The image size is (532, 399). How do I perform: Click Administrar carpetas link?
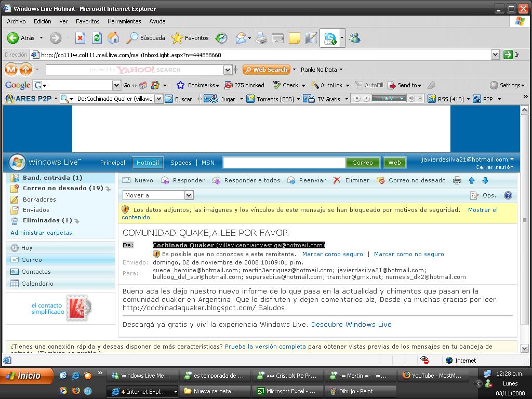42,233
